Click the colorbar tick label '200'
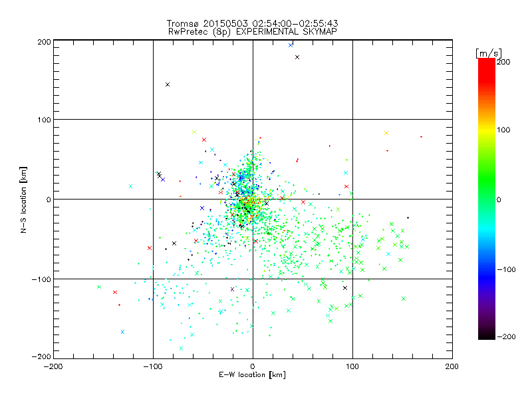The width and height of the screenshot is (532, 399). 503,62
